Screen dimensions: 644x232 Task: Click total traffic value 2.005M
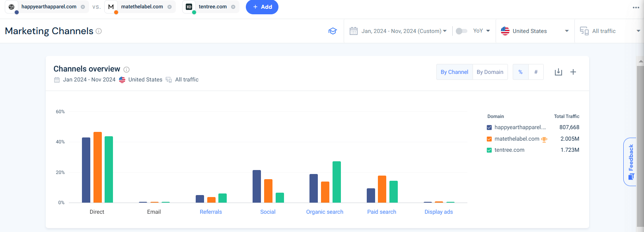(x=570, y=139)
